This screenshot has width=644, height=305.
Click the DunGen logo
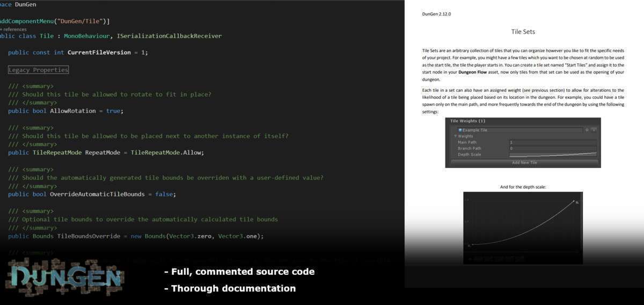point(64,278)
